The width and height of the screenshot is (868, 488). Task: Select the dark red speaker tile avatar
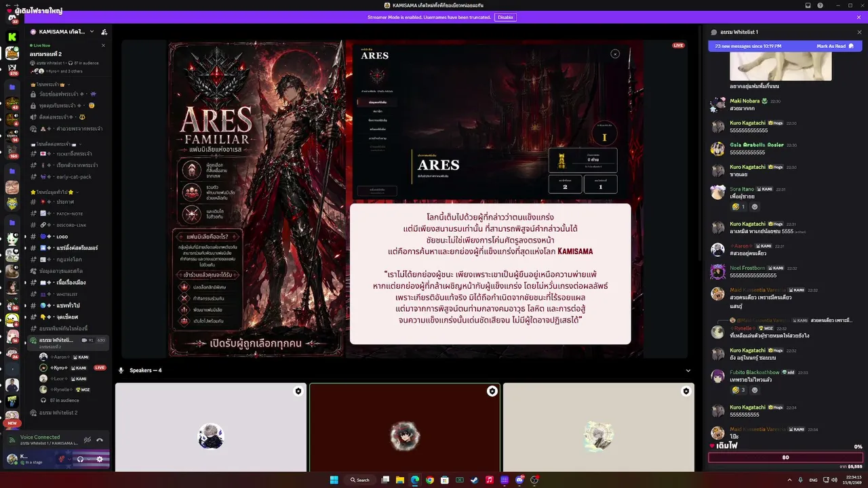point(405,436)
